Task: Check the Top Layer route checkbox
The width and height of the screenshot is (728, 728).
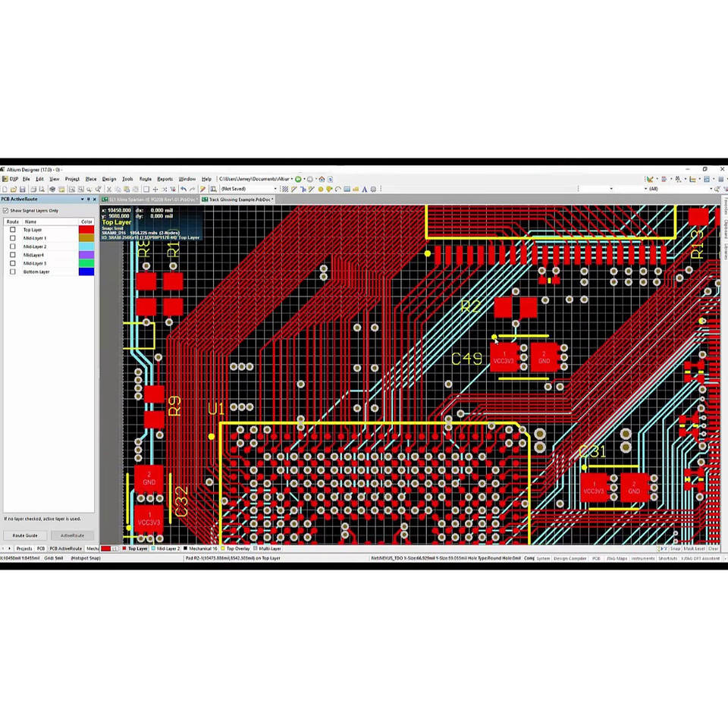Action: (x=13, y=230)
